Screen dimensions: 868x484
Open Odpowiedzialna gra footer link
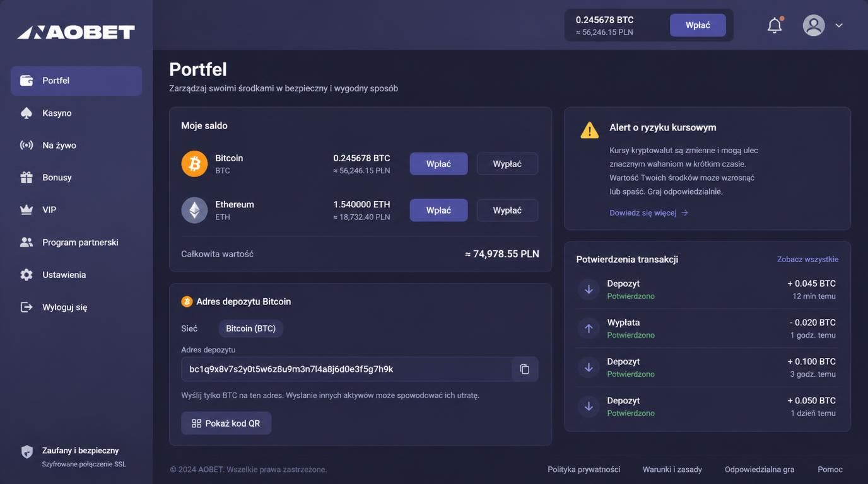pos(759,470)
